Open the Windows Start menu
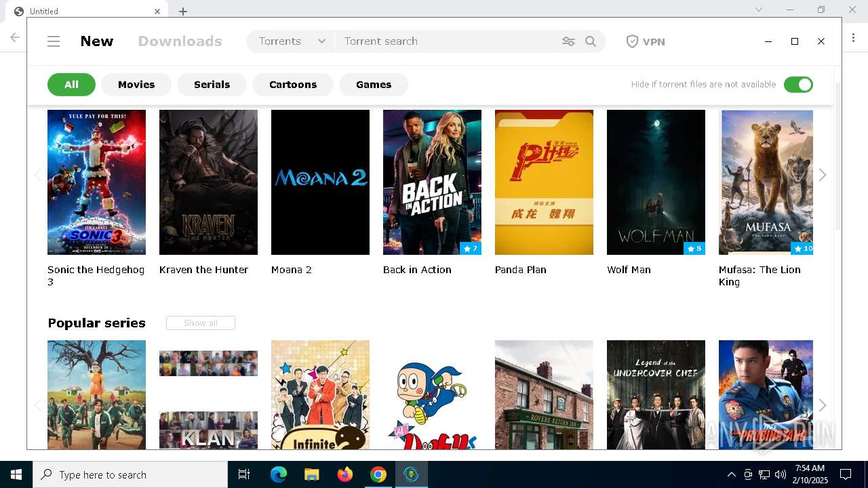Viewport: 868px width, 488px height. point(16,474)
